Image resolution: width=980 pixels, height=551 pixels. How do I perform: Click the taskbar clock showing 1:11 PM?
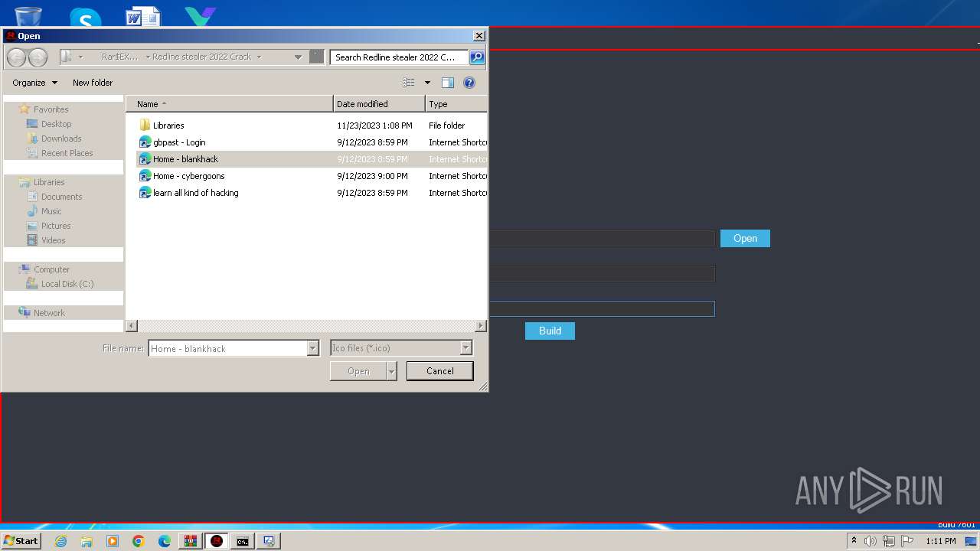point(940,541)
